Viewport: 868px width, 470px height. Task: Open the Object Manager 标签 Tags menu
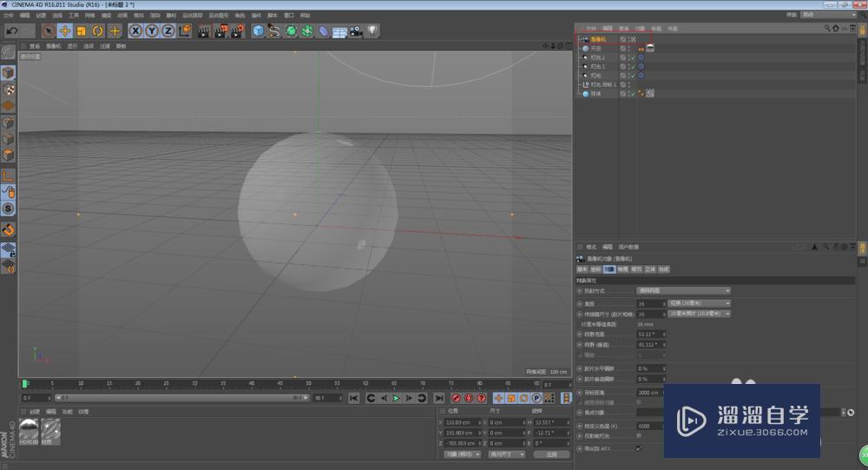pyautogui.click(x=656, y=29)
